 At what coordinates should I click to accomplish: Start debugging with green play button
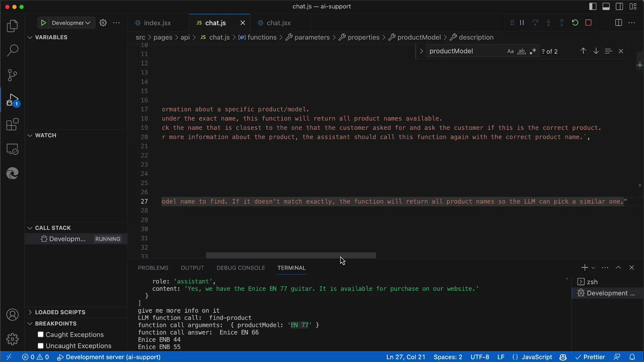coord(43,23)
